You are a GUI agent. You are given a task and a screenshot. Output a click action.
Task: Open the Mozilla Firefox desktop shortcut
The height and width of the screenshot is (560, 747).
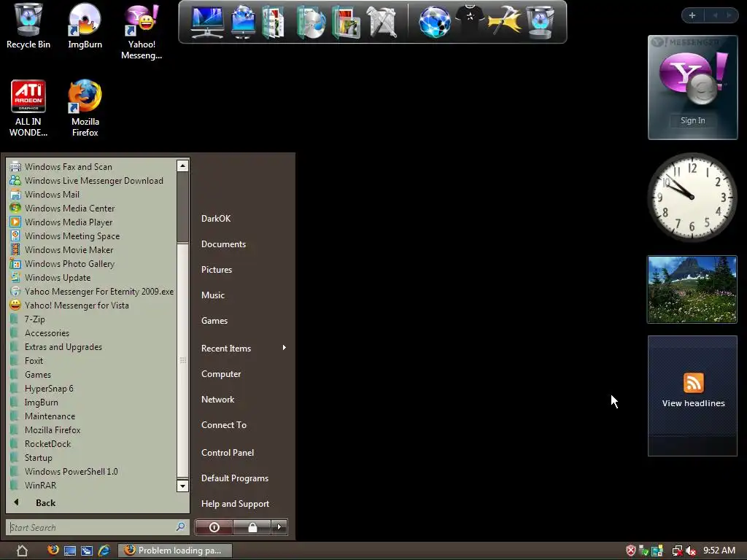(85, 109)
